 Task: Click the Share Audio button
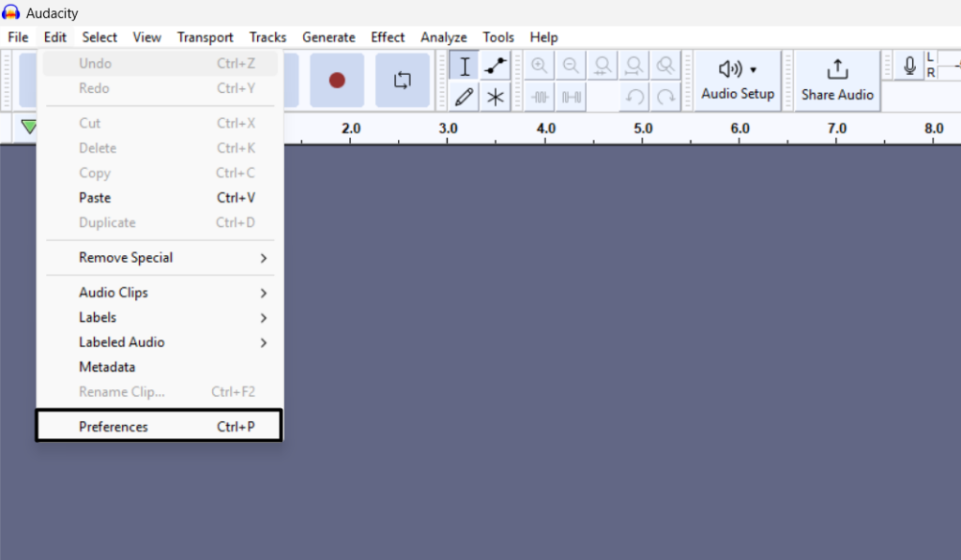pyautogui.click(x=837, y=81)
